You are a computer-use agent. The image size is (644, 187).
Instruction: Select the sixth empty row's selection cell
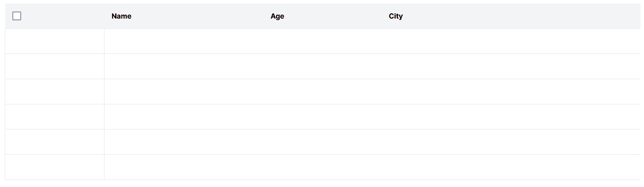click(55, 167)
